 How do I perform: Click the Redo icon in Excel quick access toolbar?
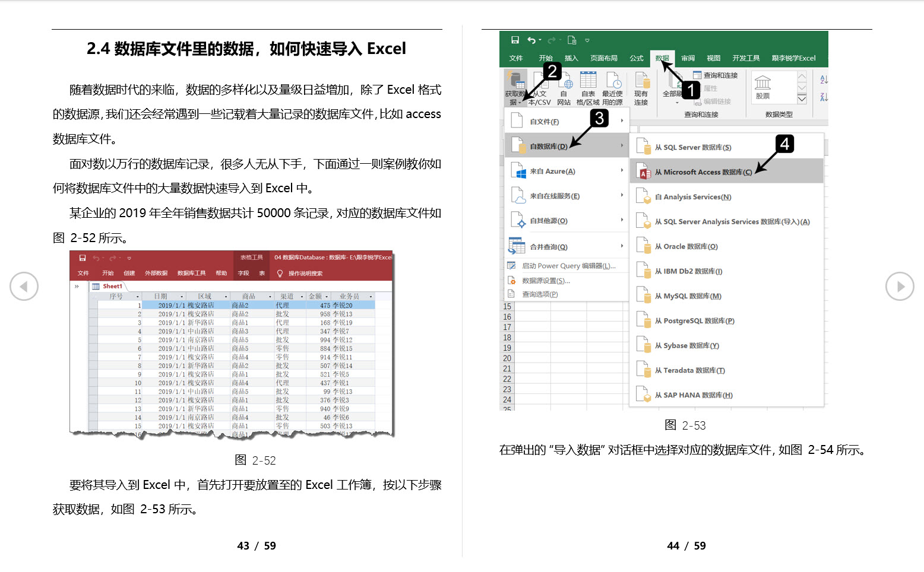(x=551, y=40)
